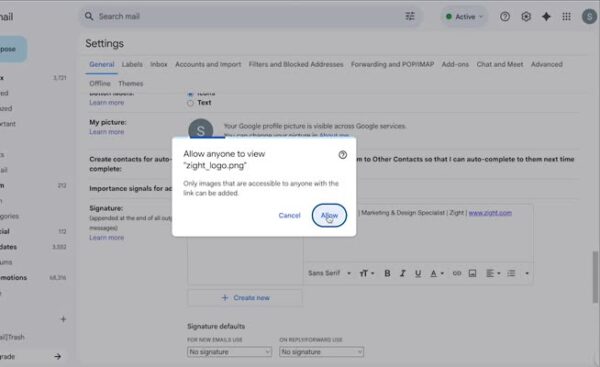This screenshot has height=367, width=600.
Task: Open the Settings gear icon
Action: pos(526,16)
